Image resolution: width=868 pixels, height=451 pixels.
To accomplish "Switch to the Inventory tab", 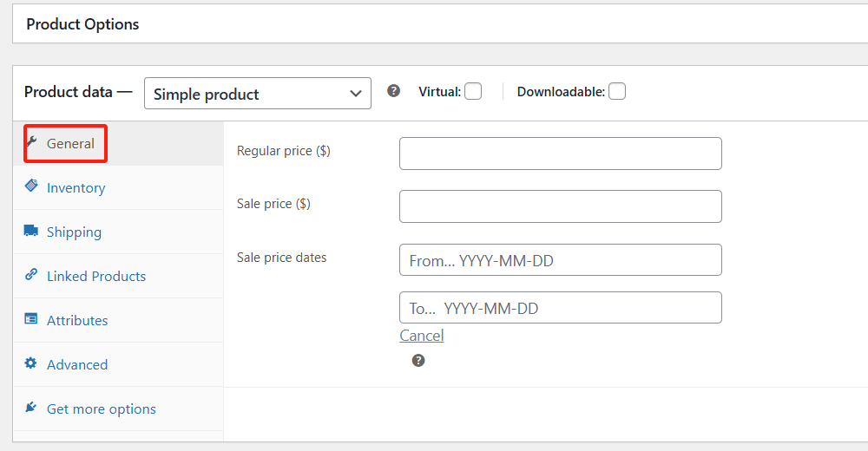I will click(x=118, y=187).
